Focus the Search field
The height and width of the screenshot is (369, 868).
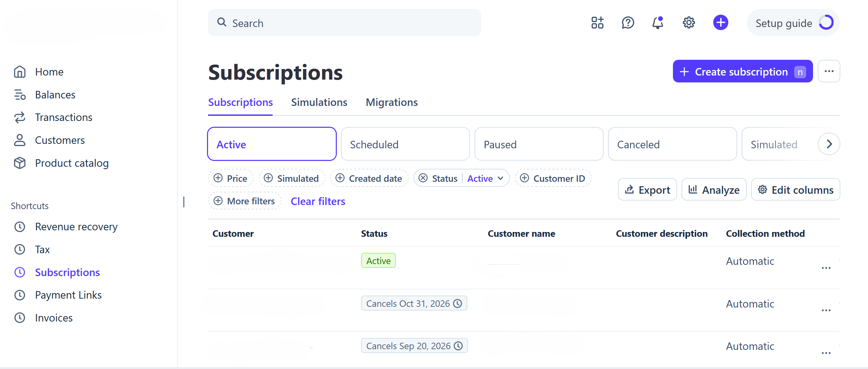coord(344,23)
